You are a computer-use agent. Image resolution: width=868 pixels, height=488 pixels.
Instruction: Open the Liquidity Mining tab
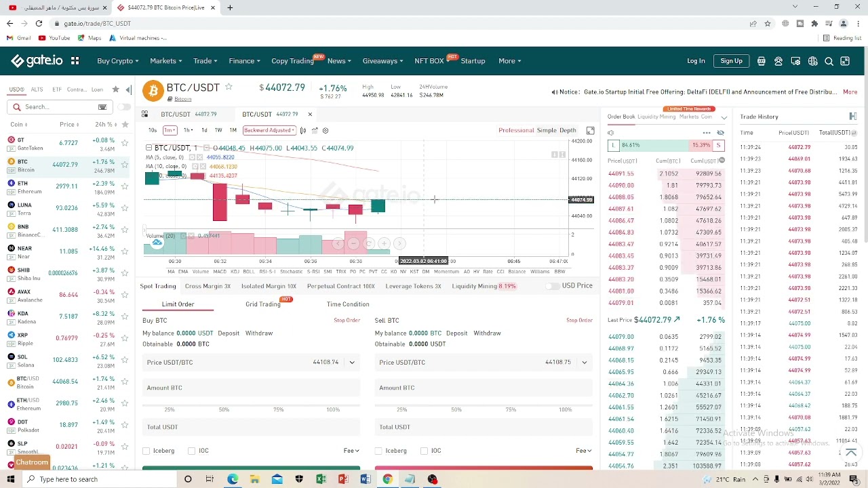point(656,117)
